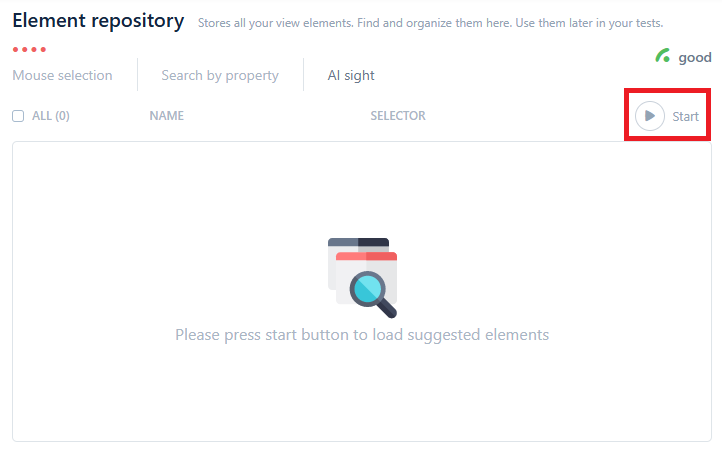Screen dimensions: 722x449
Task: Click the ALL (0) label text
Action: 51,116
